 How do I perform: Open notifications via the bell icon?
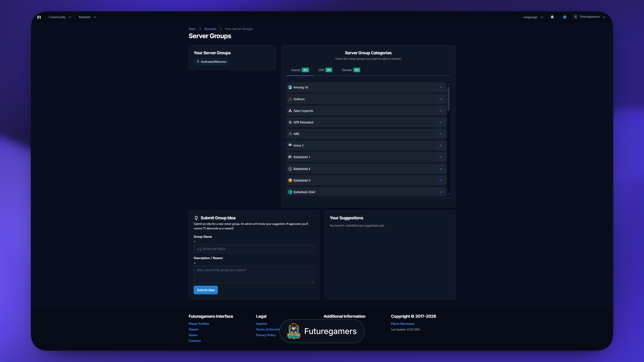[x=552, y=17]
